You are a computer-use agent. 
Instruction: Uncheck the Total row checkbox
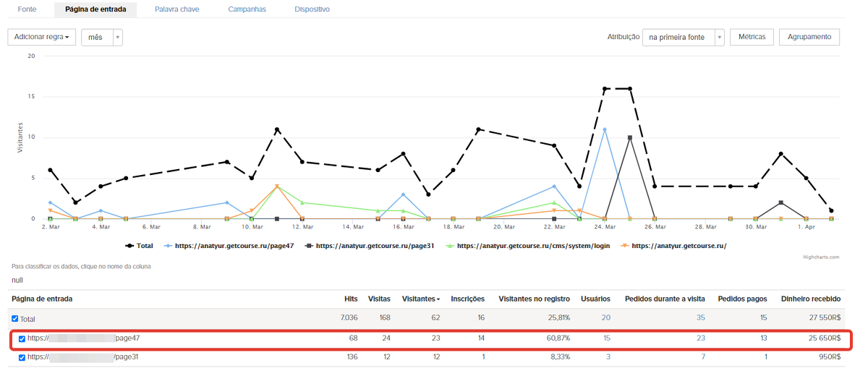(x=15, y=319)
